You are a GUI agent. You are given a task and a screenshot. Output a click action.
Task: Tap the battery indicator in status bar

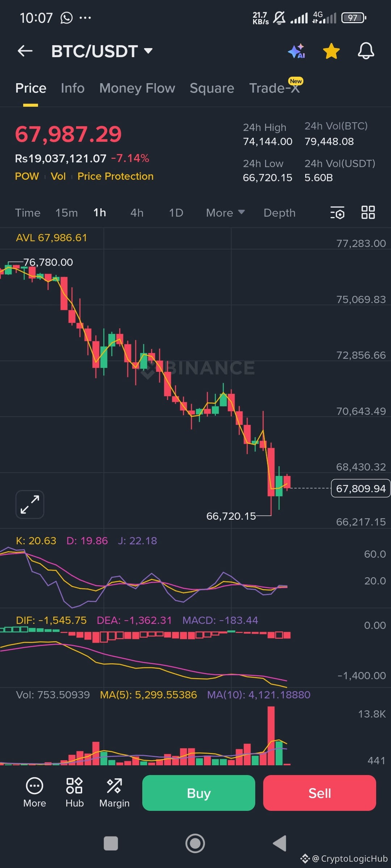pos(354,18)
